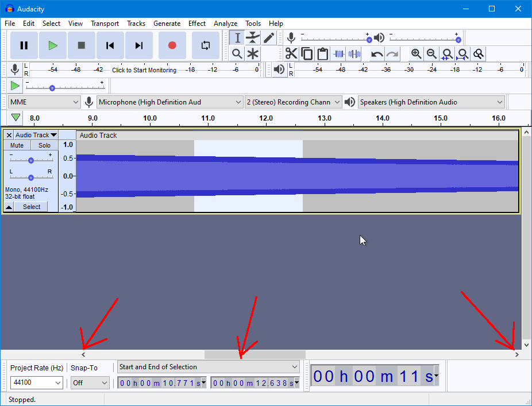Select the Envelope tool
This screenshot has height=406, width=532.
click(253, 38)
